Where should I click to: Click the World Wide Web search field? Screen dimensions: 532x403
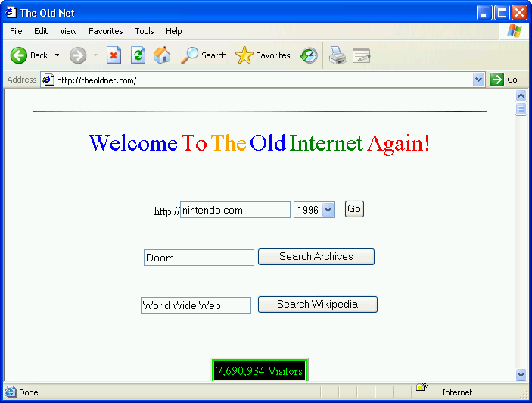[196, 305]
